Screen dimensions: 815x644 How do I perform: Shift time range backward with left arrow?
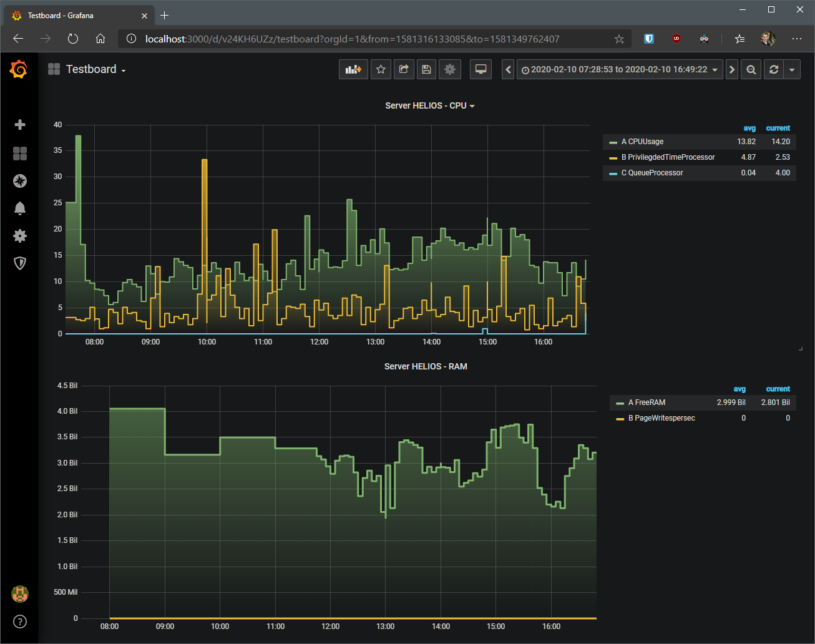(x=508, y=69)
